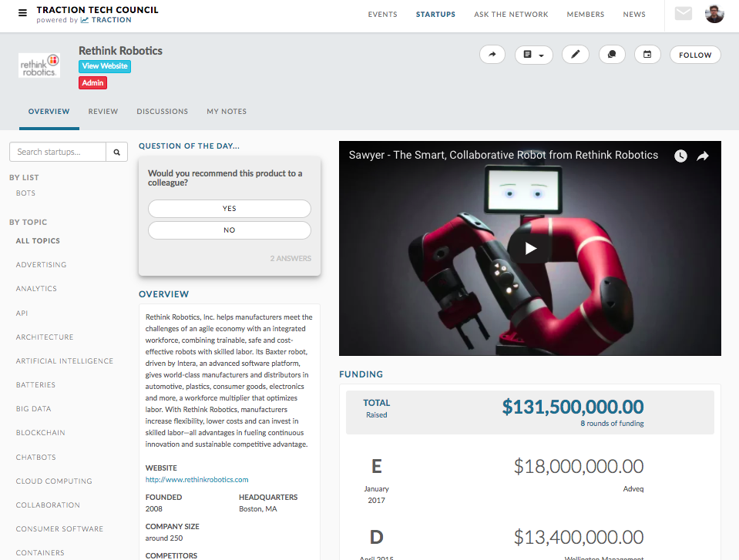Click the Rethink Robotics logo
Screen dimensions: 739x560
pyautogui.click(x=39, y=65)
